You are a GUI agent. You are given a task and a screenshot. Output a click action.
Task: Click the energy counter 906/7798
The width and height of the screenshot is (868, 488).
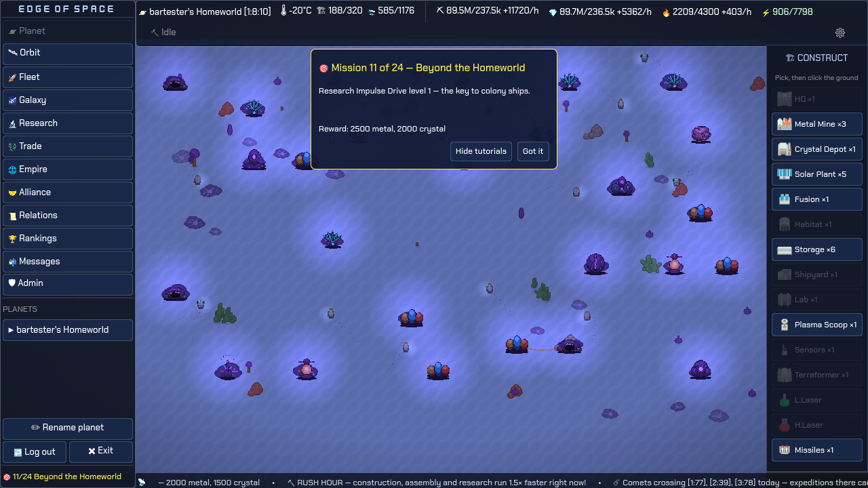point(787,12)
